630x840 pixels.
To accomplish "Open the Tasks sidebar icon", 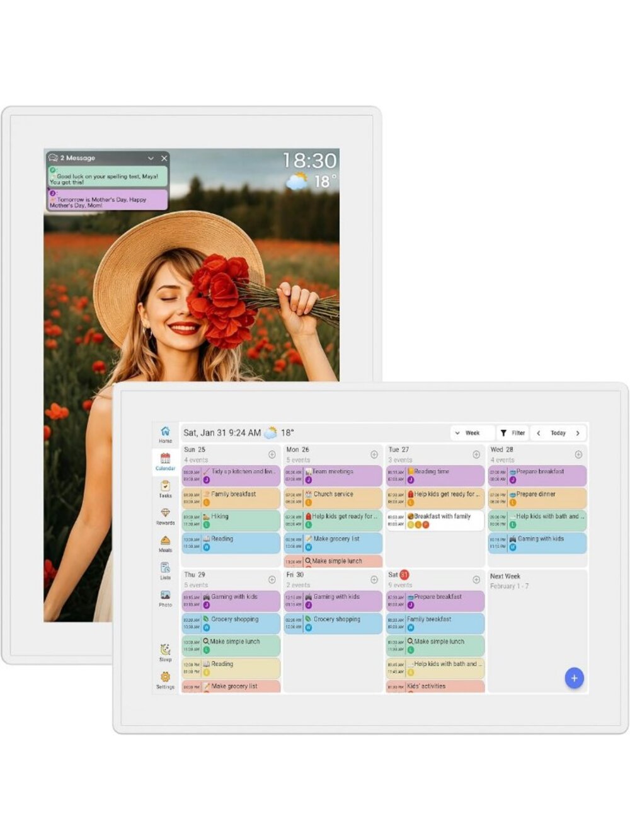I will (165, 489).
